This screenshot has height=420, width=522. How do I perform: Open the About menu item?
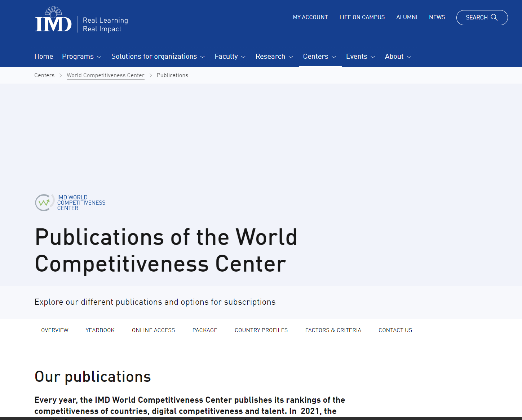(x=394, y=57)
